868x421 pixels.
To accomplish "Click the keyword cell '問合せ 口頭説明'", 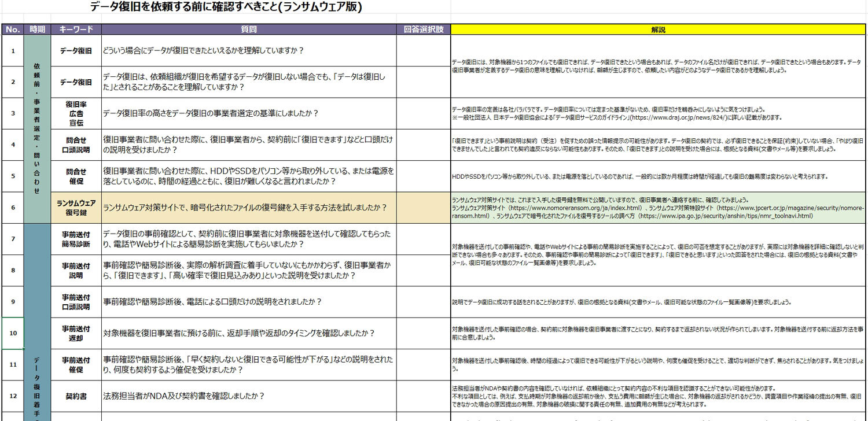I will [76, 145].
